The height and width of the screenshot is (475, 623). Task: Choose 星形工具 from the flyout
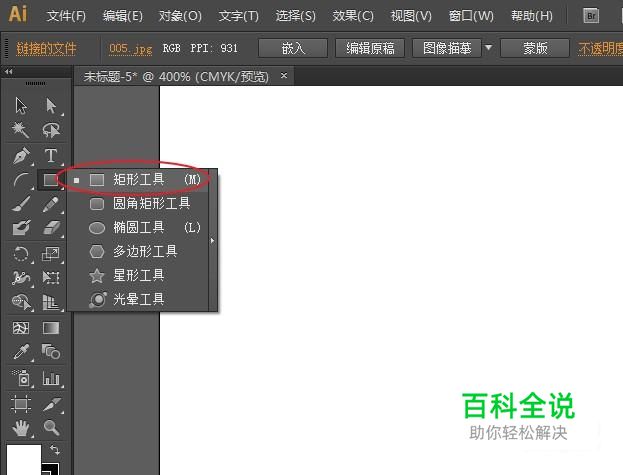pos(137,275)
